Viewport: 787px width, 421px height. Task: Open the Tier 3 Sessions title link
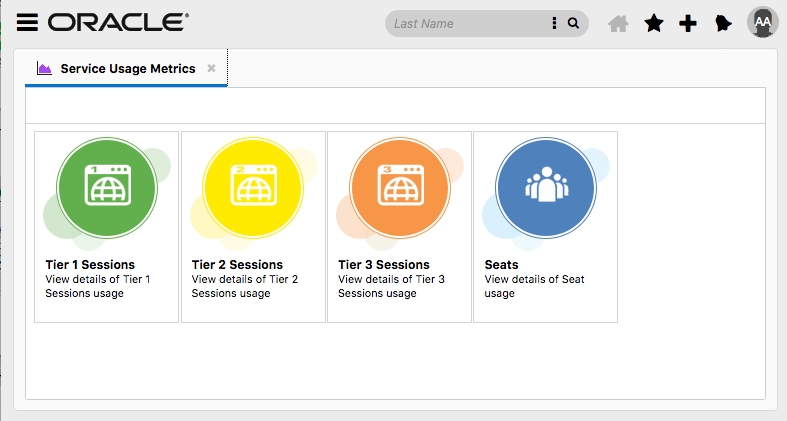384,265
